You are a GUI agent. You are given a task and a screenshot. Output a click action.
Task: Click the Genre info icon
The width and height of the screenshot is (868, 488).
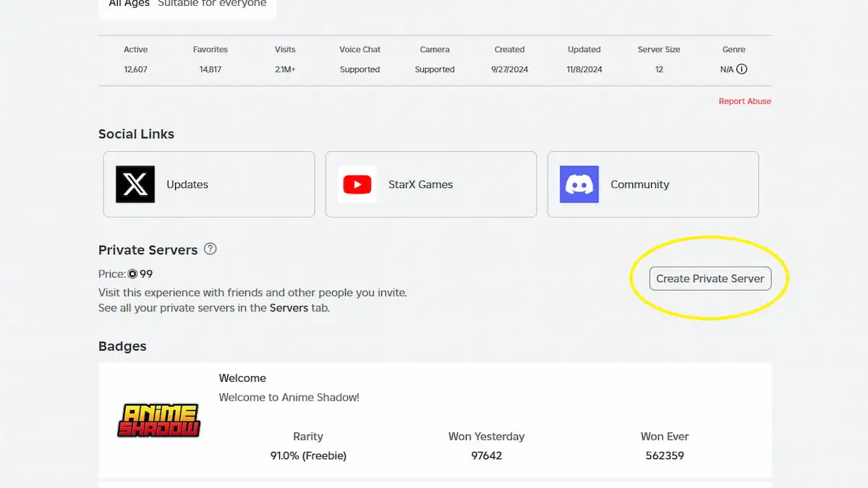pyautogui.click(x=741, y=69)
